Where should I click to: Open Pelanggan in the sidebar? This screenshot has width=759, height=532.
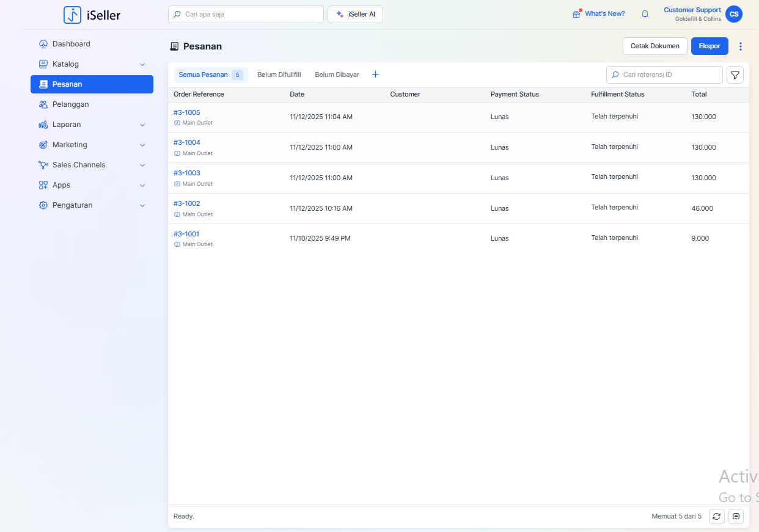click(71, 104)
